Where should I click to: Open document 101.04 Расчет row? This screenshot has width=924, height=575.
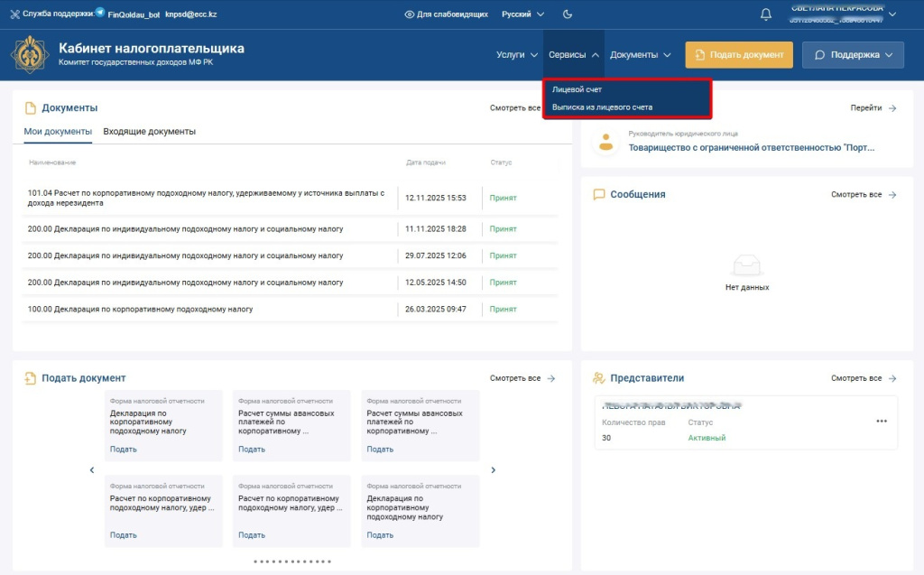click(x=208, y=198)
